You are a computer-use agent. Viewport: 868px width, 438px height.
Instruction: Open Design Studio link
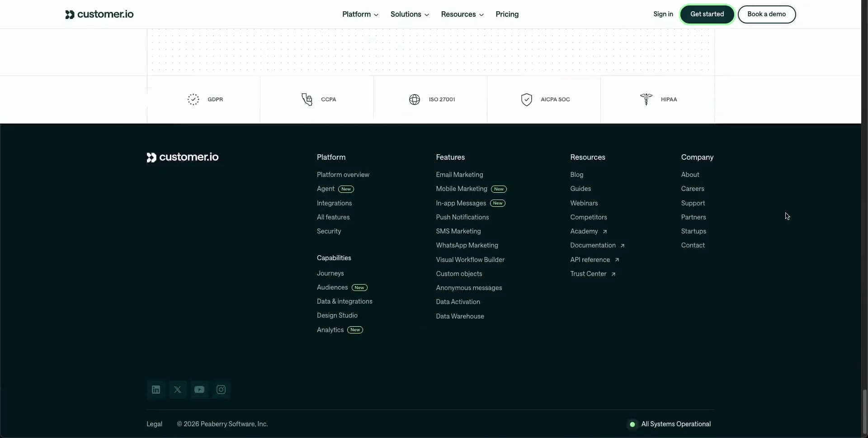[x=337, y=315]
